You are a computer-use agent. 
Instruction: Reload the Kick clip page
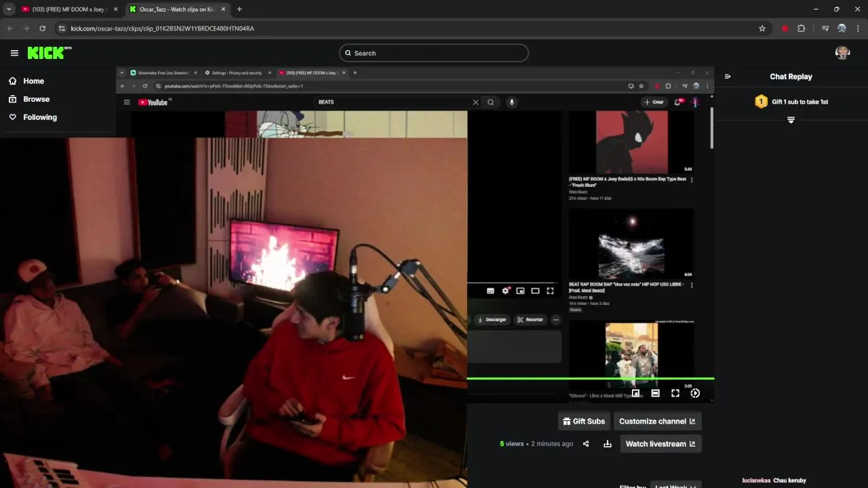[43, 28]
